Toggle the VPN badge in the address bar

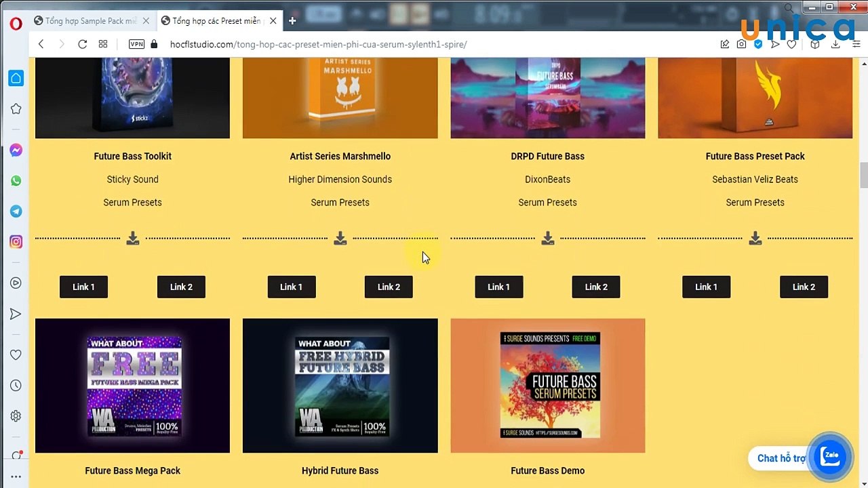[x=136, y=44]
